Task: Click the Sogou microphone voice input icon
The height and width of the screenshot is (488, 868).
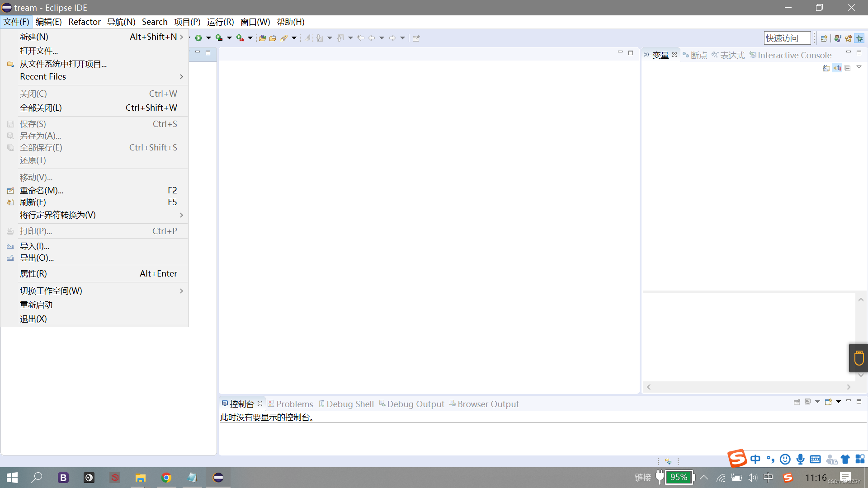Action: (x=800, y=459)
